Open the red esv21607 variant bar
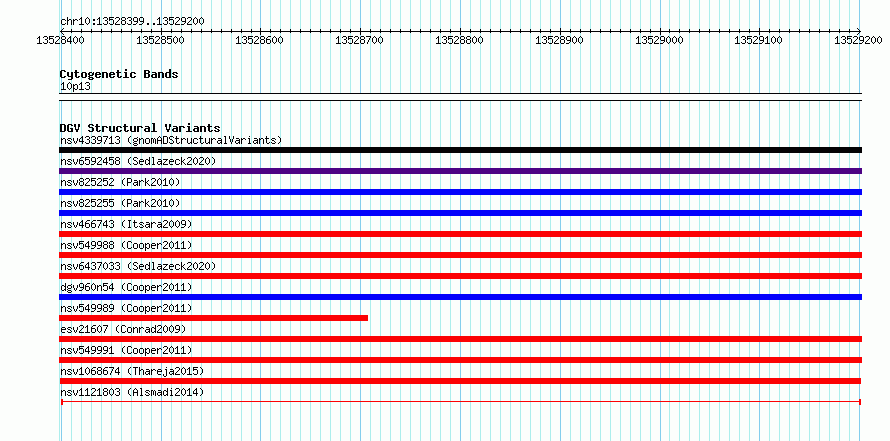 coord(460,339)
